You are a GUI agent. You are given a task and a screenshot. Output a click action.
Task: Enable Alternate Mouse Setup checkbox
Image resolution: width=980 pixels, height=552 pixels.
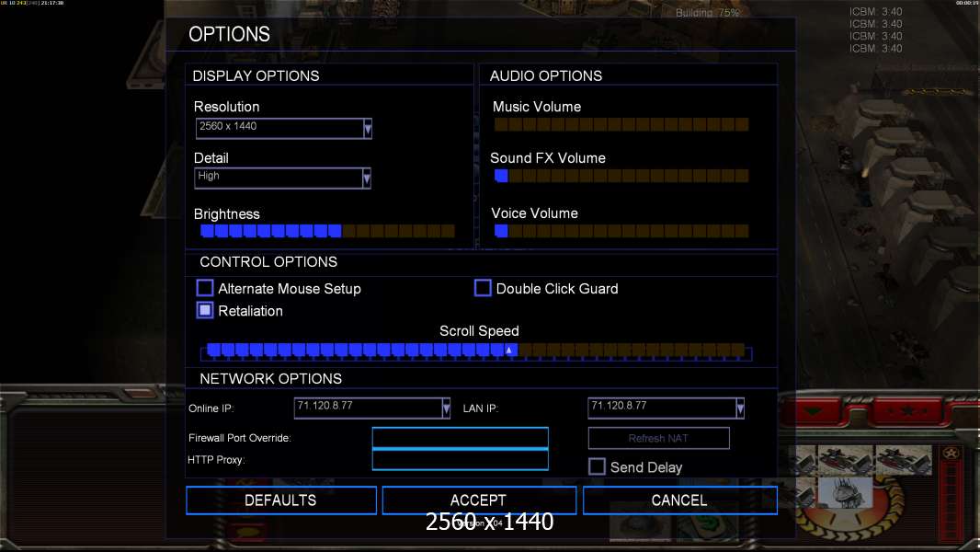[x=204, y=288]
